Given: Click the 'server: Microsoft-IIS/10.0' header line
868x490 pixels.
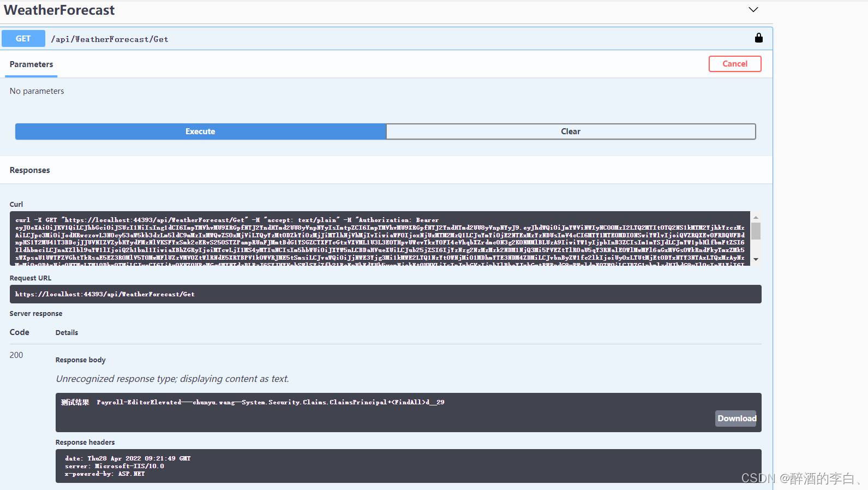Looking at the screenshot, I should [x=115, y=466].
